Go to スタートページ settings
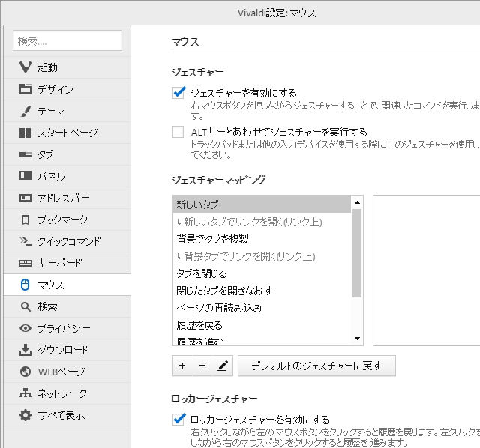The width and height of the screenshot is (480, 448). click(67, 133)
